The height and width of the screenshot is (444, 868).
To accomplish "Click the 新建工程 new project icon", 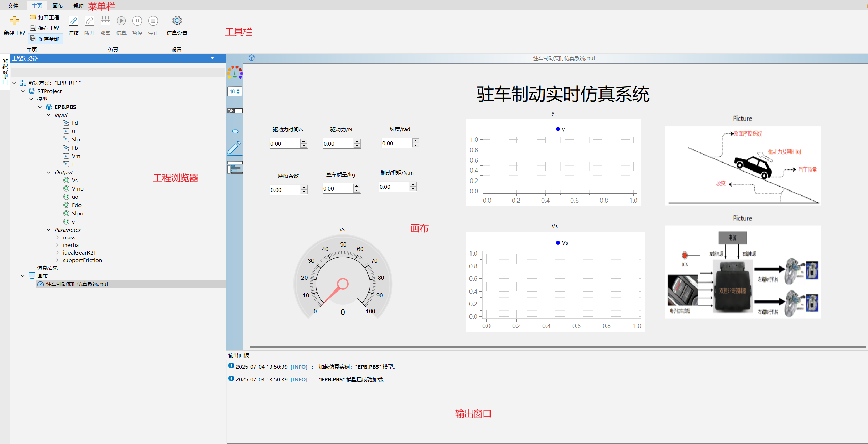I will point(15,21).
